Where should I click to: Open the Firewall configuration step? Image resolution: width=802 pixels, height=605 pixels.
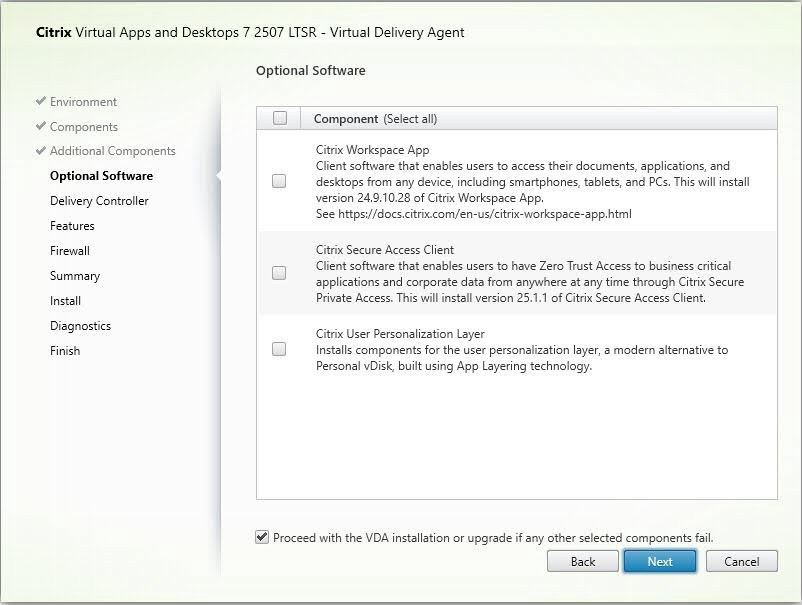click(69, 250)
